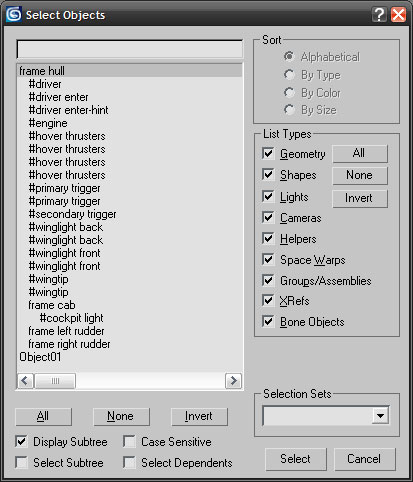Click the horizontal scrollbar thumb

click(x=55, y=381)
